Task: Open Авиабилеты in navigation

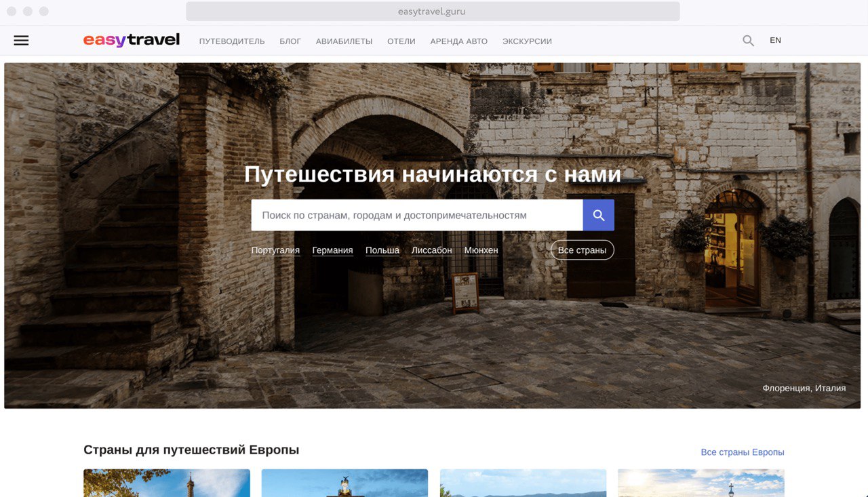Action: click(x=344, y=41)
